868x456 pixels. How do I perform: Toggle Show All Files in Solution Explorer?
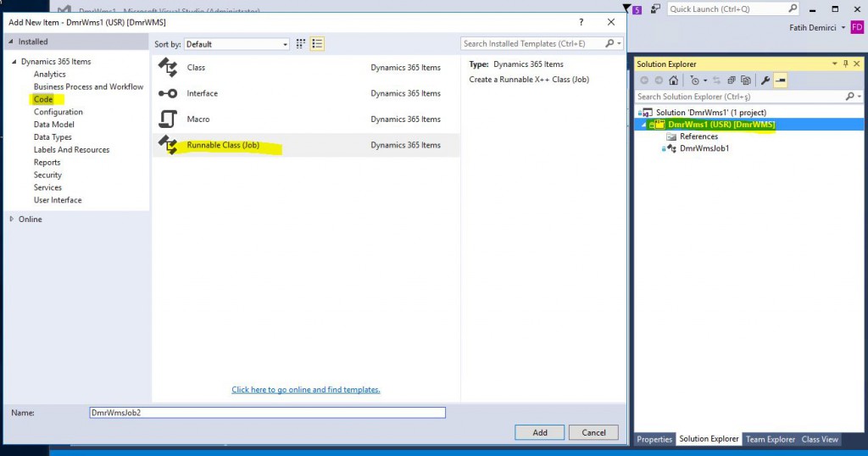[x=746, y=81]
